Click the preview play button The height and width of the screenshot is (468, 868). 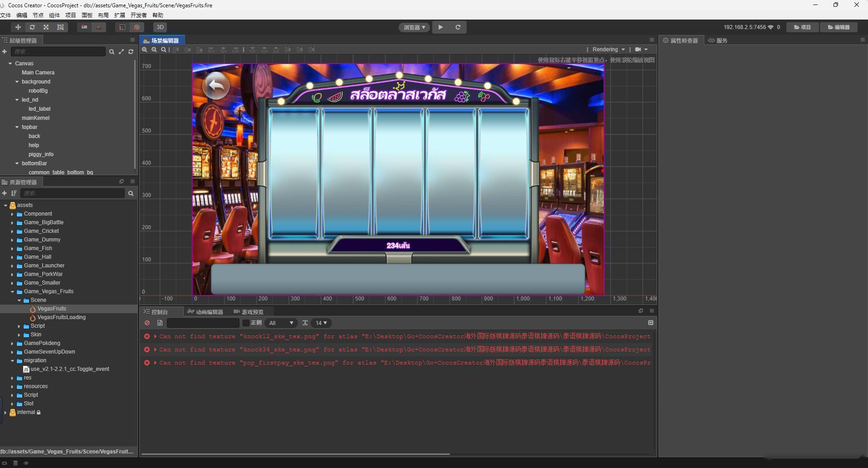click(x=440, y=27)
